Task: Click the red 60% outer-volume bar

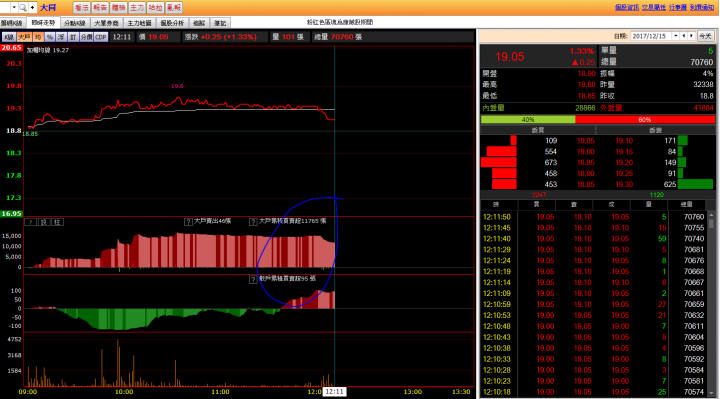Action: click(645, 119)
